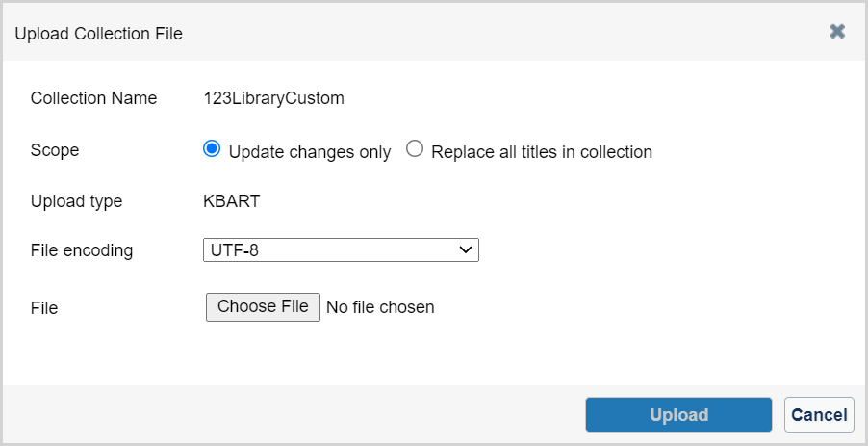The width and height of the screenshot is (868, 446).
Task: Click the blue Upload button
Action: click(x=678, y=414)
